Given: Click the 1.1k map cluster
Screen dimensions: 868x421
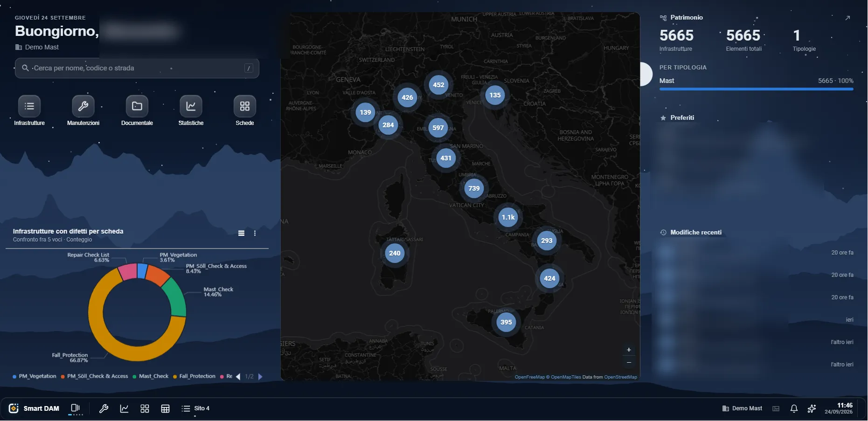Looking at the screenshot, I should (x=508, y=217).
